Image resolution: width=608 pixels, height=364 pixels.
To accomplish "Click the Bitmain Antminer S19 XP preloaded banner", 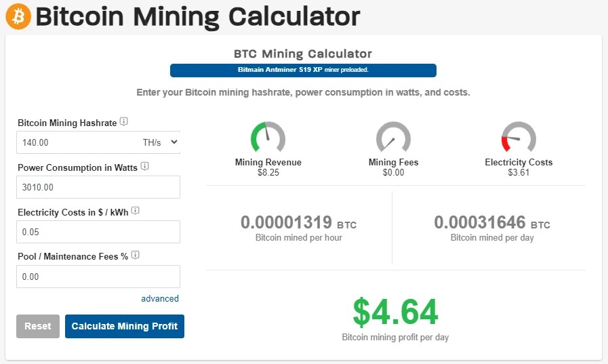I will [x=303, y=70].
